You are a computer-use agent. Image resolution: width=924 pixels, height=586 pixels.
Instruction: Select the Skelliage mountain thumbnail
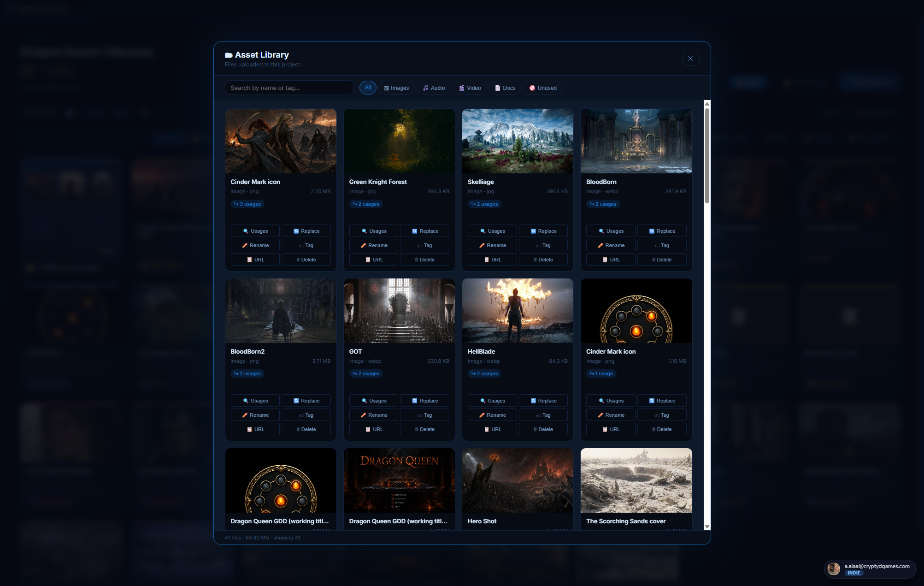pyautogui.click(x=518, y=141)
